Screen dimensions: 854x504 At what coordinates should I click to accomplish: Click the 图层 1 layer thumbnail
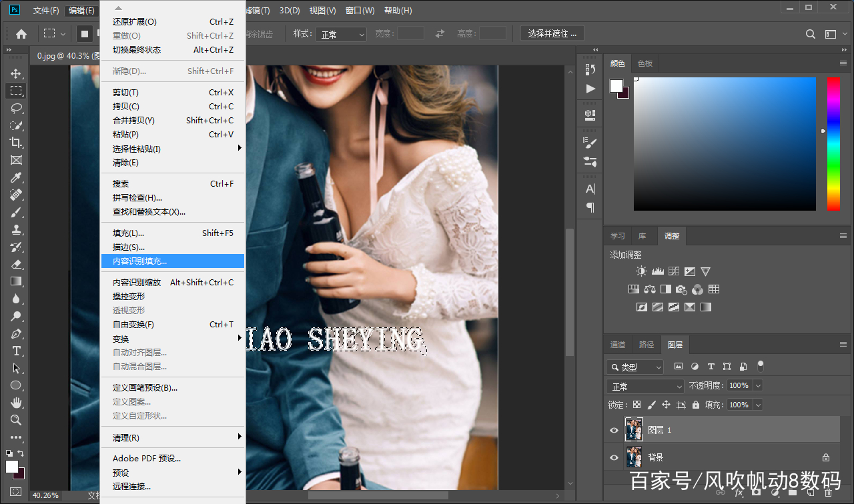pos(634,430)
